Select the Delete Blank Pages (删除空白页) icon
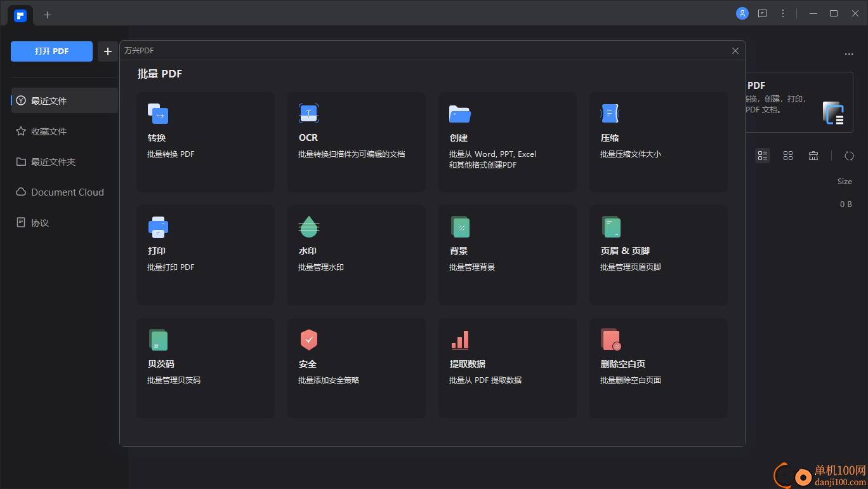This screenshot has width=868, height=489. (x=611, y=340)
